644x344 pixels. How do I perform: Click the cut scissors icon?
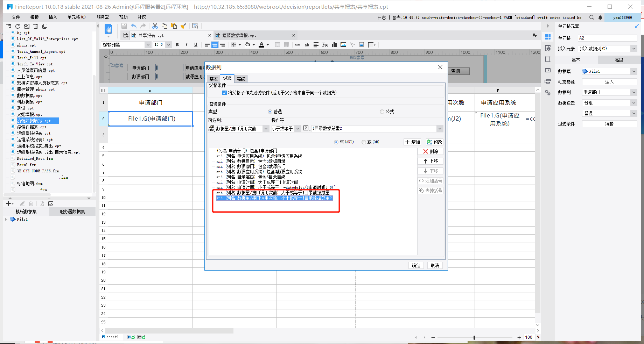[x=155, y=26]
